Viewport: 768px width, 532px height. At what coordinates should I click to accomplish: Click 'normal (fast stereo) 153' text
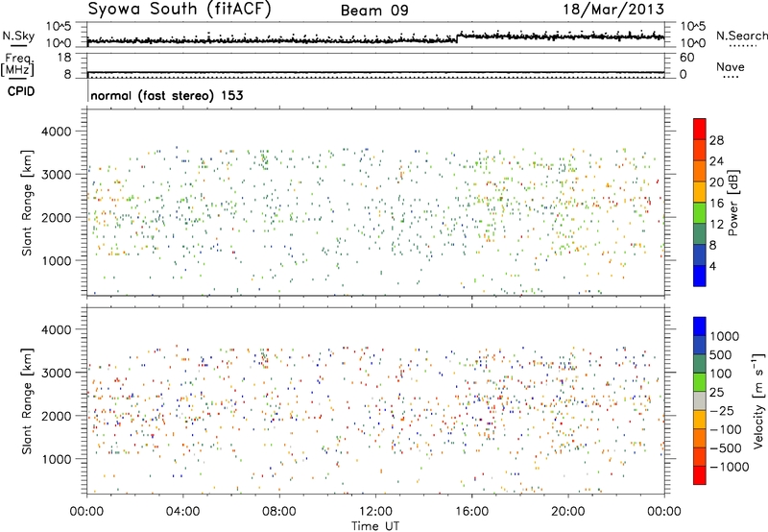pyautogui.click(x=167, y=95)
